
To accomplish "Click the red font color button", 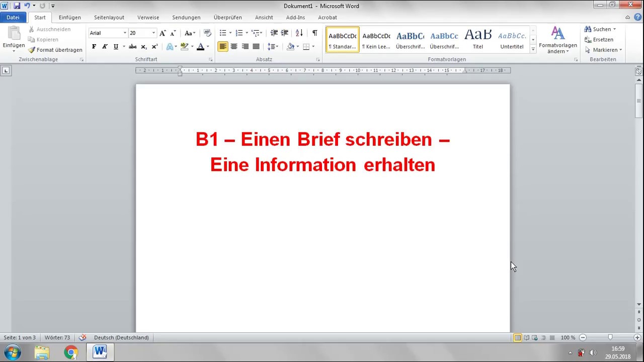I will click(200, 46).
